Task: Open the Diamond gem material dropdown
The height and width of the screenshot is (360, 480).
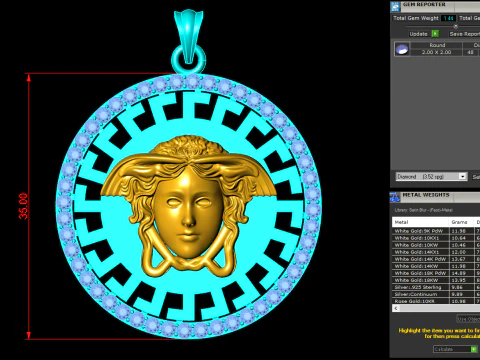Action: 431,176
